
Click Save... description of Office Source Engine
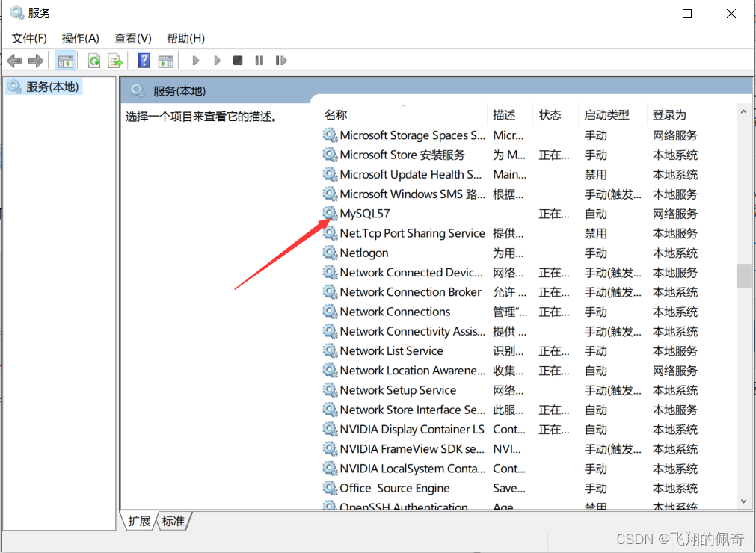coord(509,488)
